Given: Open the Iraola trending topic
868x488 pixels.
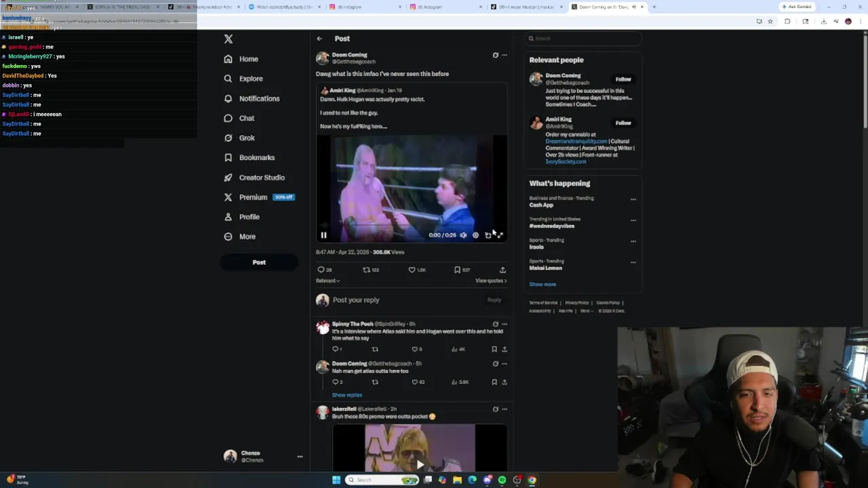Looking at the screenshot, I should point(536,247).
